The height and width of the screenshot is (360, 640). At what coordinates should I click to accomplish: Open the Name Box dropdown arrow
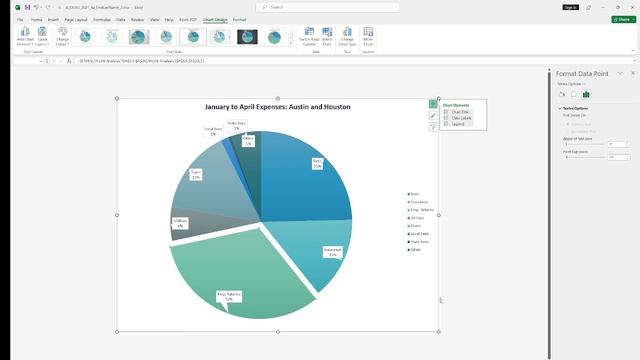click(40, 61)
